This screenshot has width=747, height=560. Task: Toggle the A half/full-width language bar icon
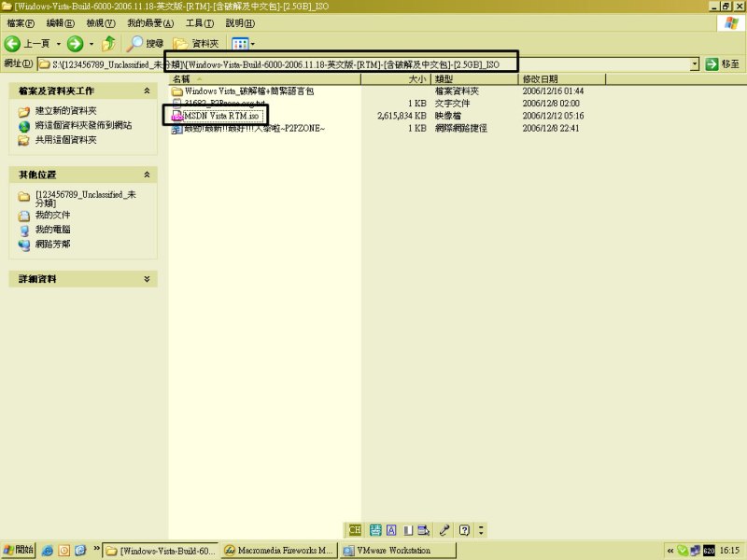pos(391,530)
